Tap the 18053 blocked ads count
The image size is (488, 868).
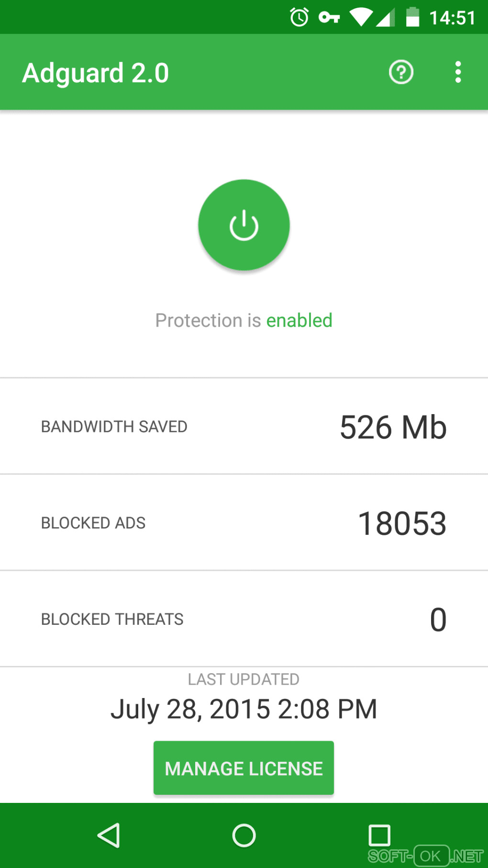(x=402, y=523)
